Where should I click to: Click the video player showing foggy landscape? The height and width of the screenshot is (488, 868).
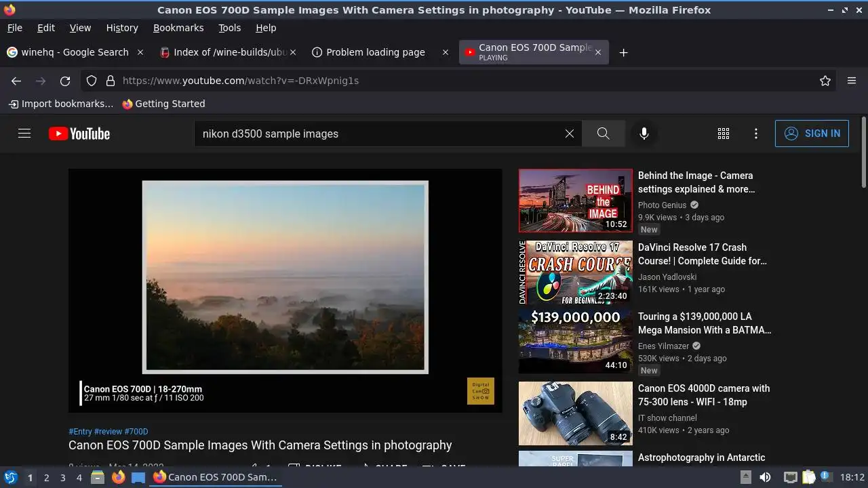coord(285,290)
